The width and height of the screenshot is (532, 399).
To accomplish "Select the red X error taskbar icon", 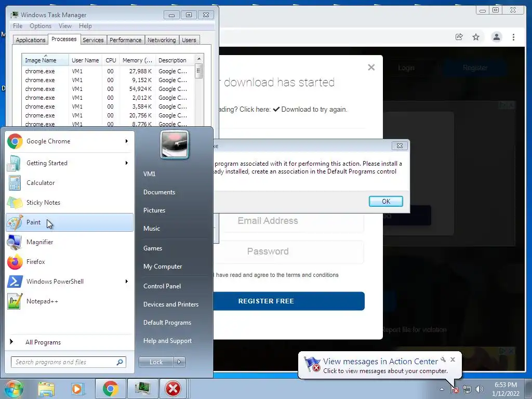I will tap(173, 389).
